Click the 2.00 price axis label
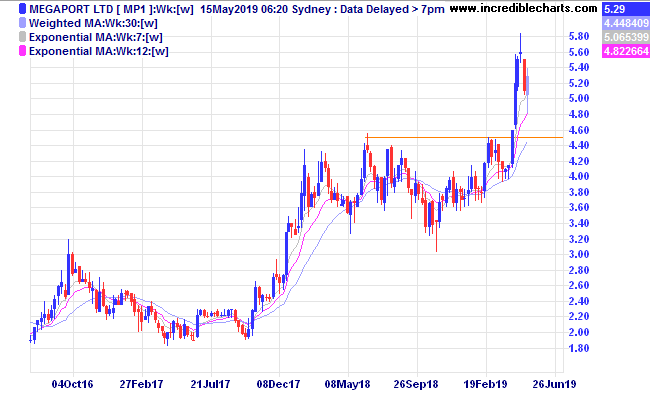Screen dimensions: 651x395 (x=579, y=332)
